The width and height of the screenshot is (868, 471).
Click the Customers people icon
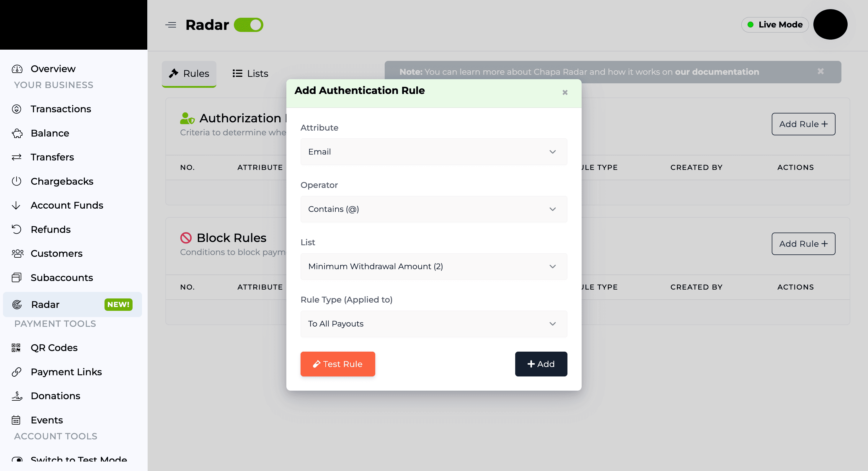click(x=17, y=253)
